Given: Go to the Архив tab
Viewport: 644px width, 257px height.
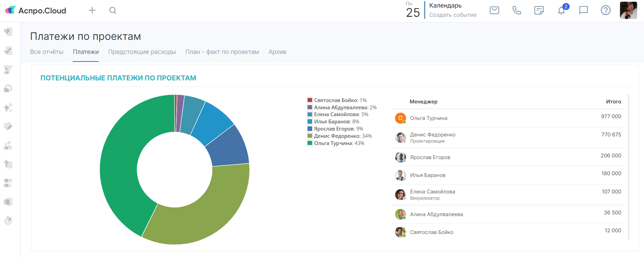Looking at the screenshot, I should [277, 52].
